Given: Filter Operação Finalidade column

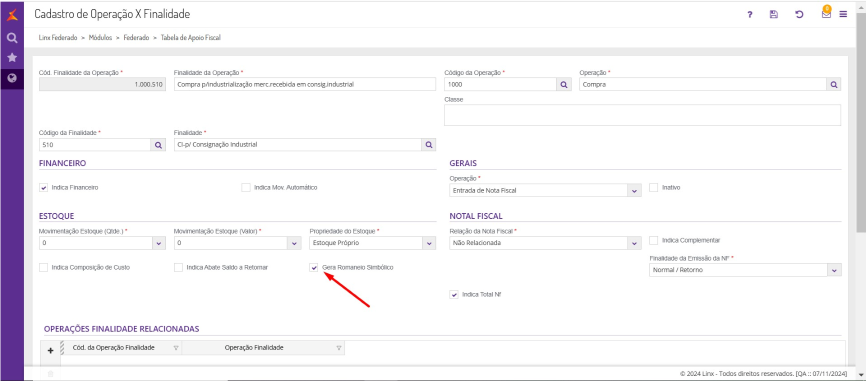Looking at the screenshot, I should [x=339, y=348].
